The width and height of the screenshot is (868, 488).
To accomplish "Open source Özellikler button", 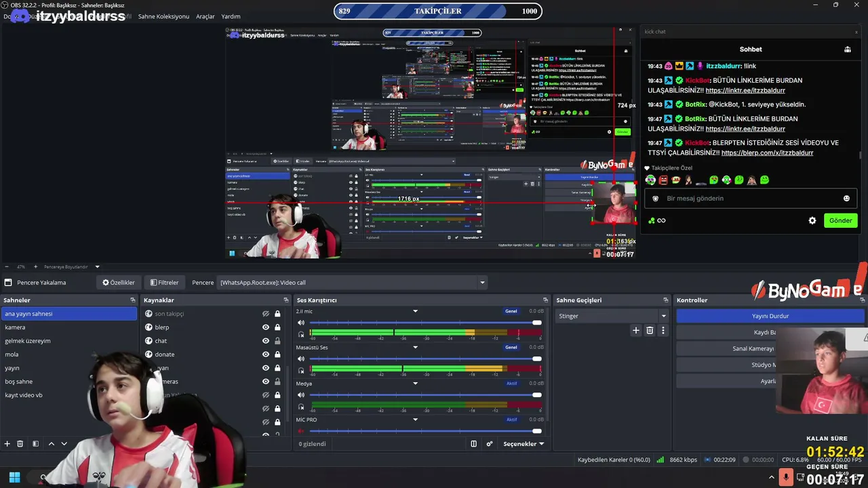I will click(x=119, y=283).
